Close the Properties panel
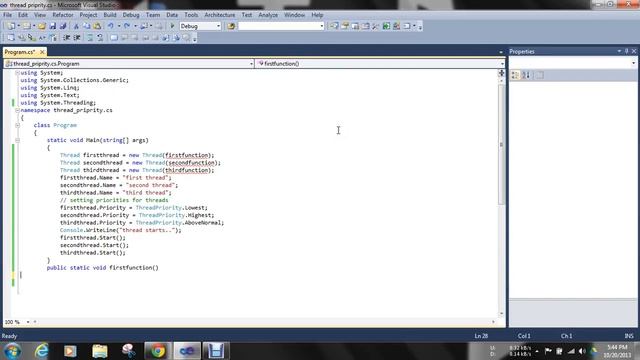 [x=634, y=51]
